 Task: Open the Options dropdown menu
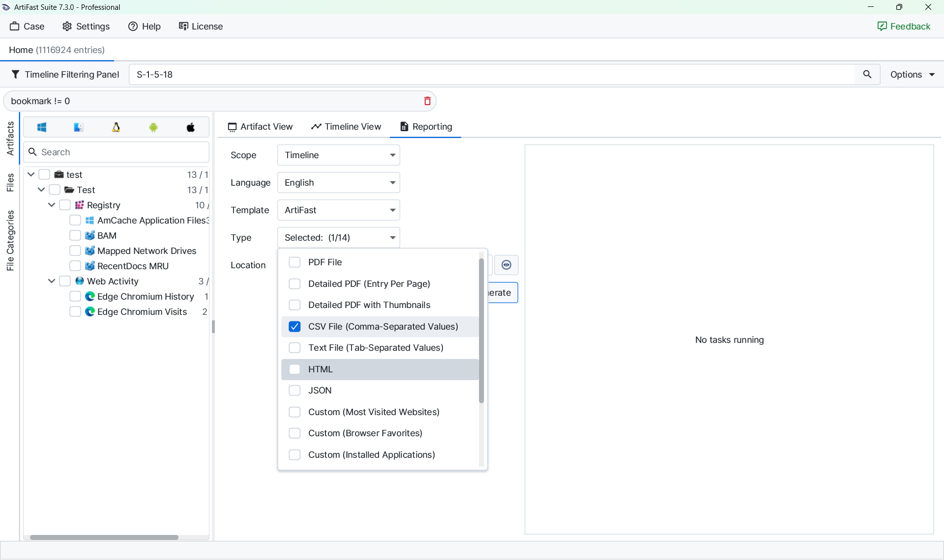click(x=912, y=75)
